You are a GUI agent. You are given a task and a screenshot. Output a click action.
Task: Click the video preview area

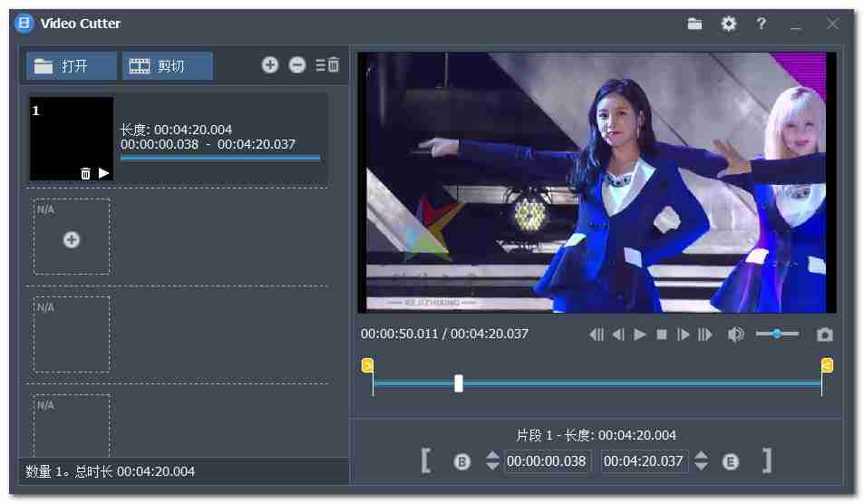point(597,182)
